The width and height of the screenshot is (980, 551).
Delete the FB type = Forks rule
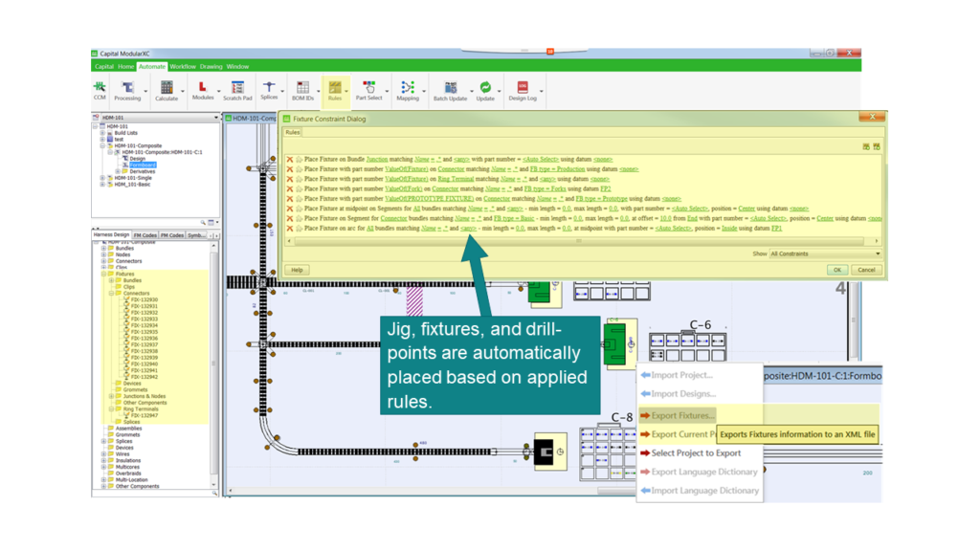[x=290, y=188]
